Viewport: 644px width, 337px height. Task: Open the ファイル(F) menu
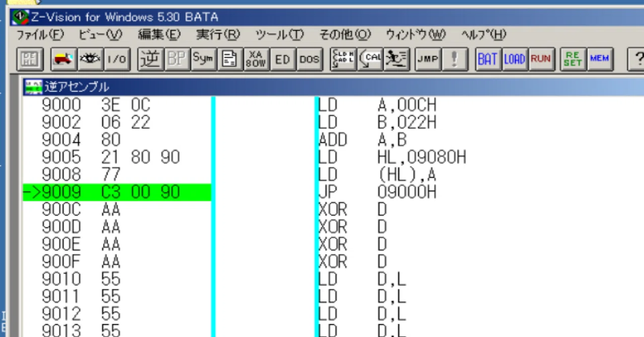point(41,35)
